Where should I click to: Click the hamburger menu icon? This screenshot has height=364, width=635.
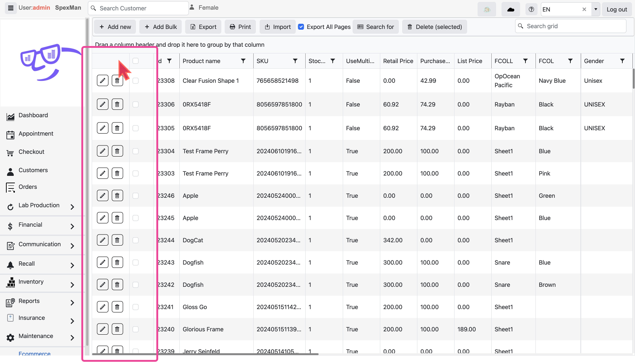coord(11,8)
